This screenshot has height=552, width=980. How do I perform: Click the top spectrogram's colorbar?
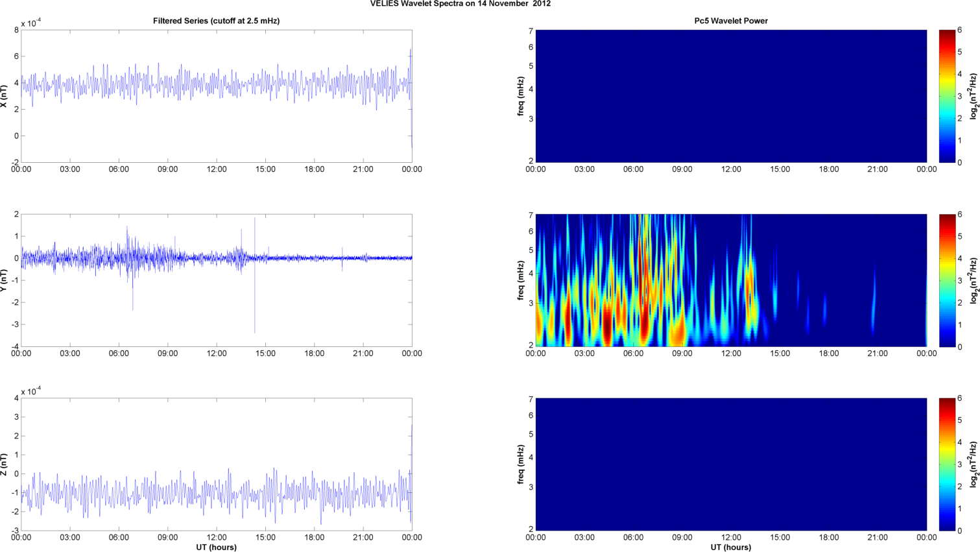tap(946, 96)
